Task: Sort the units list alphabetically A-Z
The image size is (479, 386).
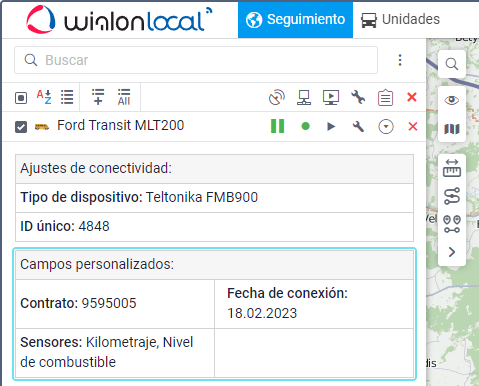Action: click(x=44, y=97)
